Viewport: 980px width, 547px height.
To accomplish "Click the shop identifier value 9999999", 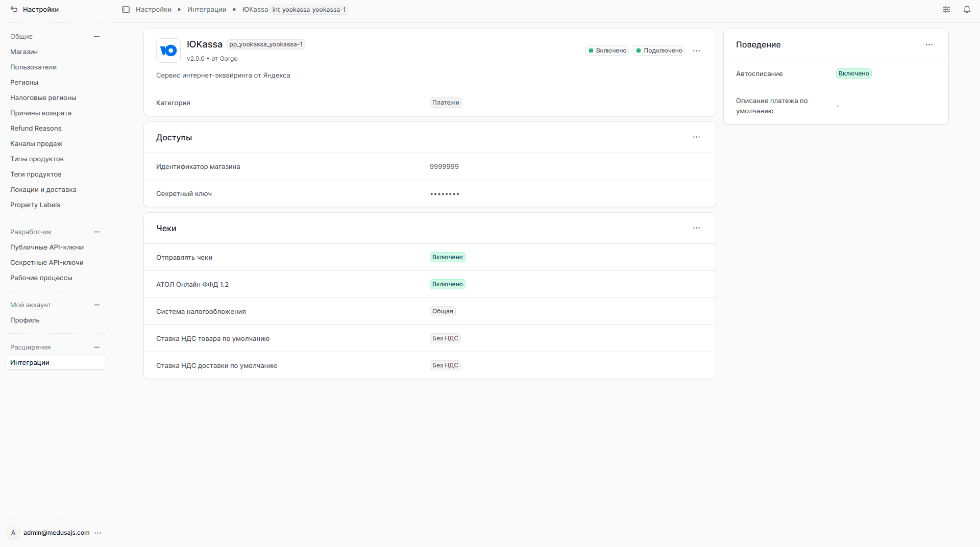I will (444, 167).
